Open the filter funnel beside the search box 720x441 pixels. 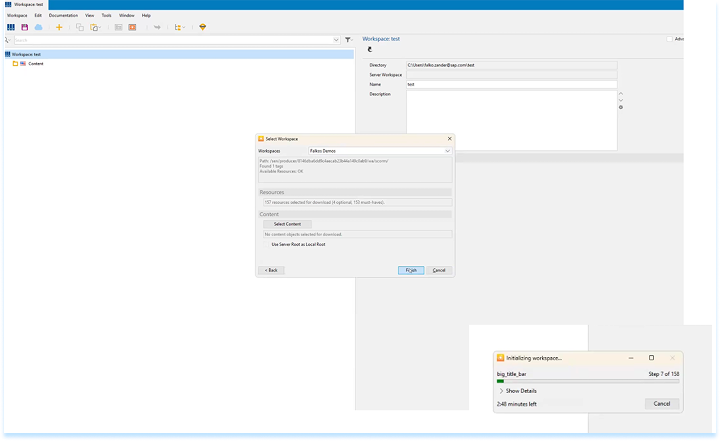tap(347, 40)
